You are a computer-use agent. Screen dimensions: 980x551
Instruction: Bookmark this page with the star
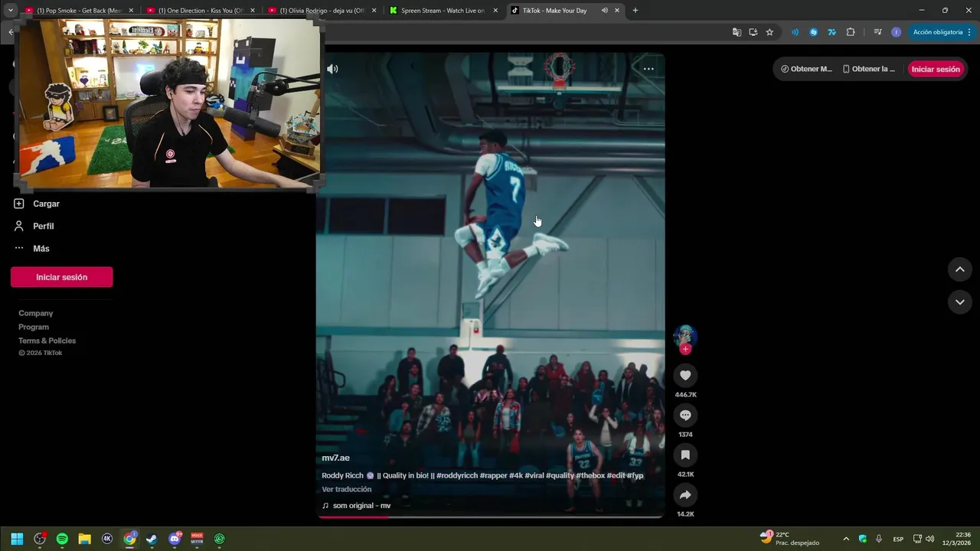click(x=769, y=32)
